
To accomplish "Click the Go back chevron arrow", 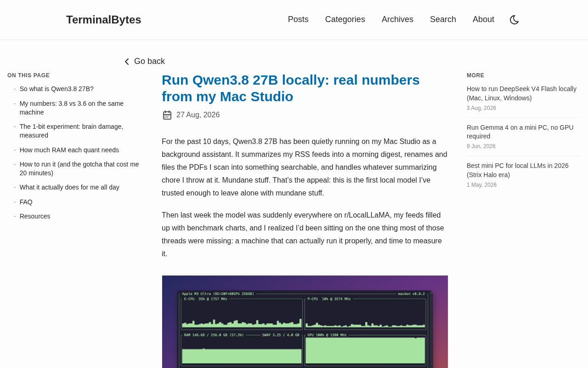I will tap(127, 62).
